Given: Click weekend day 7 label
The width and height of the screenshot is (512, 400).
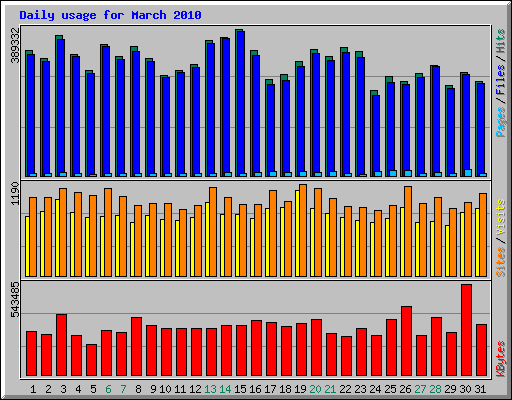Looking at the screenshot, I should coord(123,389).
